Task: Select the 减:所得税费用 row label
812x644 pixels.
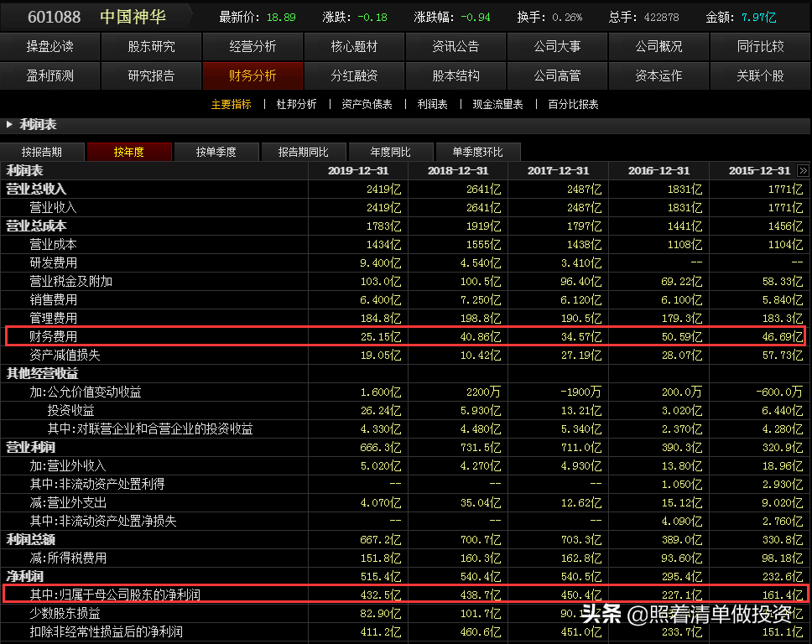Action: [68, 558]
